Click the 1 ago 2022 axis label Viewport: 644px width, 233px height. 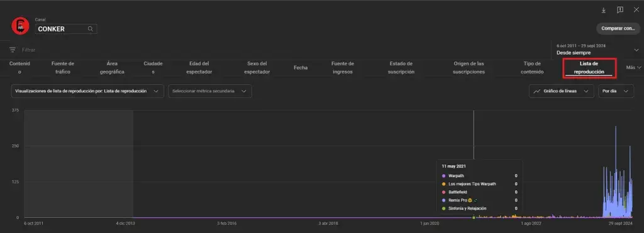(x=531, y=224)
